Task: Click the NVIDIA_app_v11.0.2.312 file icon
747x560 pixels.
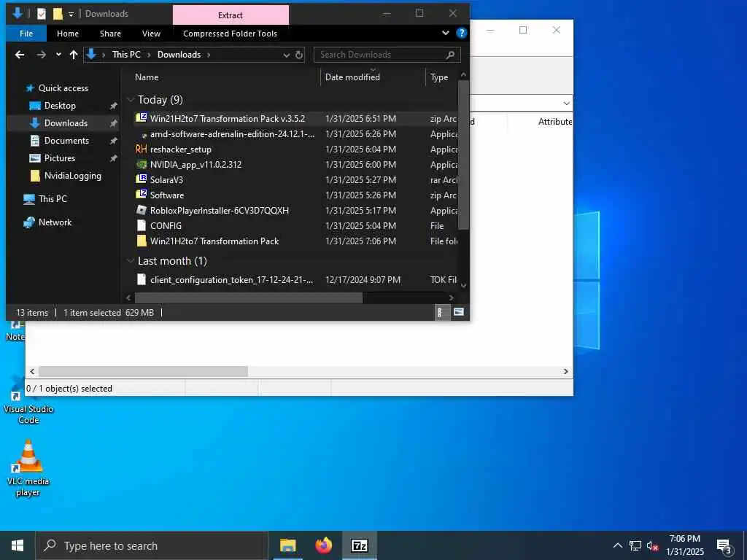Action: [x=141, y=165]
